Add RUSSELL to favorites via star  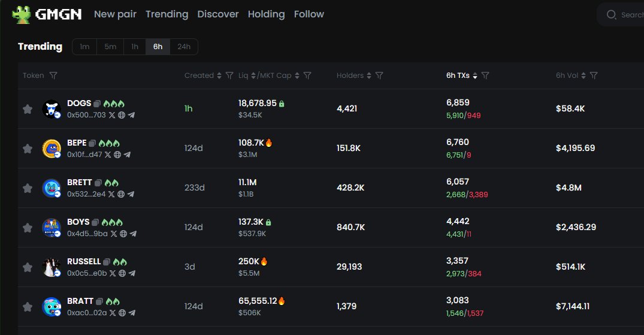(28, 267)
